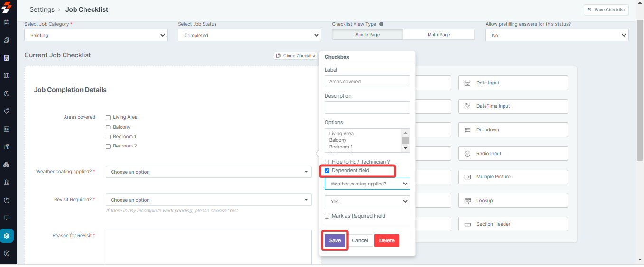Open the Weather coating applied form dropdown
This screenshot has width=644, height=267.
[209, 172]
